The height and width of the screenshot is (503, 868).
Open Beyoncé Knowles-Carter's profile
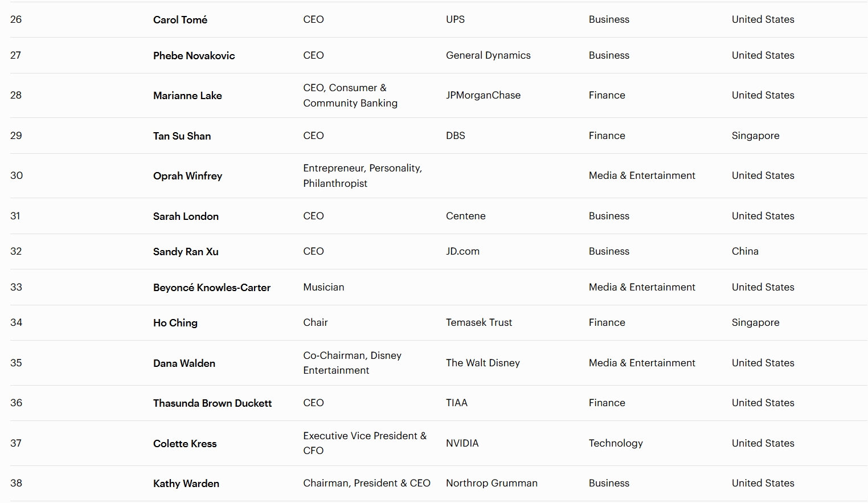211,288
